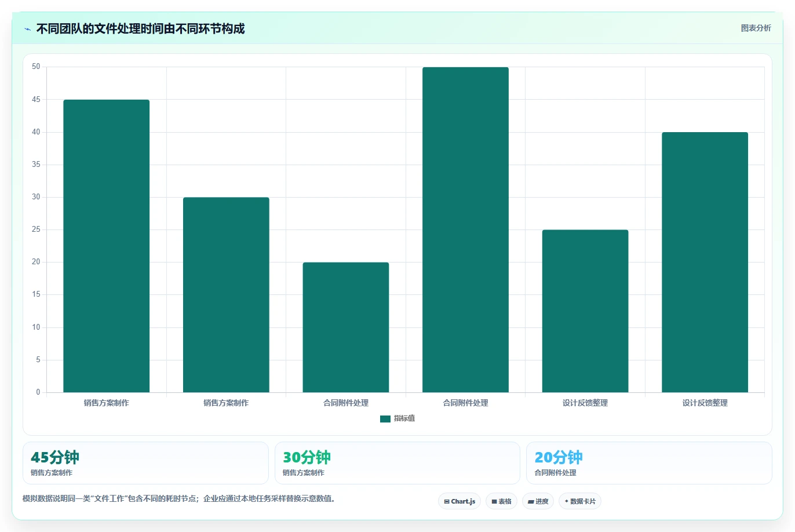Open the 30分钟 stat card
Image resolution: width=795 pixels, height=532 pixels.
pos(397,463)
